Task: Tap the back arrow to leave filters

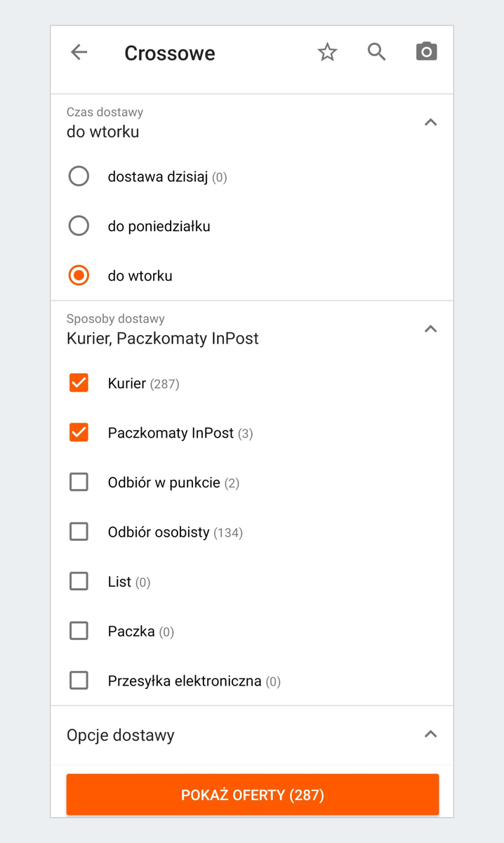Action: pyautogui.click(x=79, y=52)
